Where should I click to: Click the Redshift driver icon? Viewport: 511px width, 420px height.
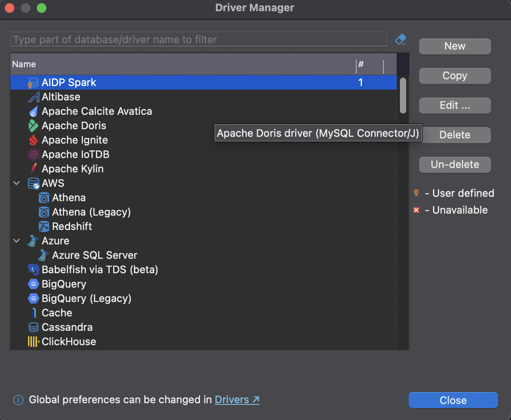(x=44, y=227)
